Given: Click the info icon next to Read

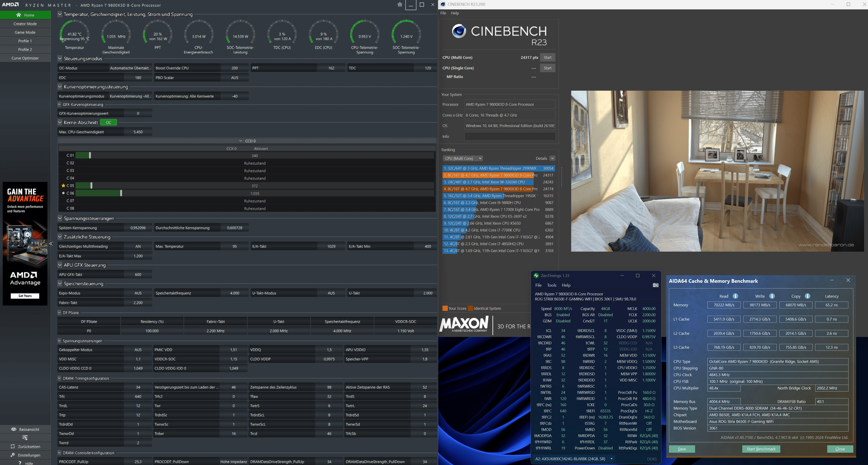Looking at the screenshot, I should tap(735, 296).
